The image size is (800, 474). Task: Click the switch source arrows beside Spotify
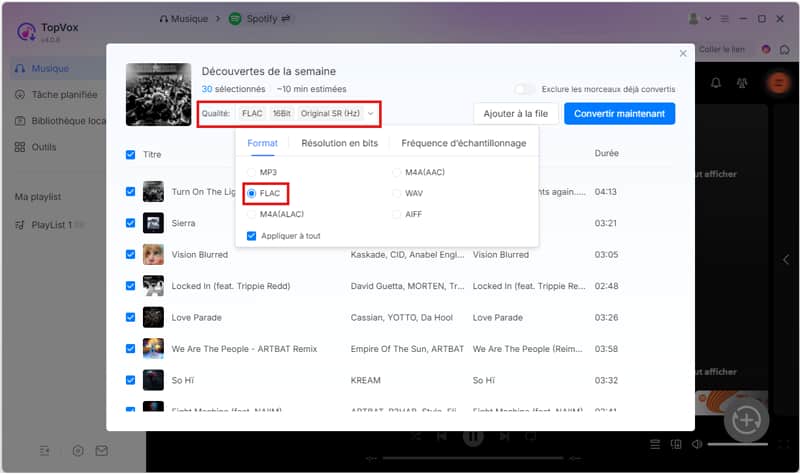click(x=286, y=19)
